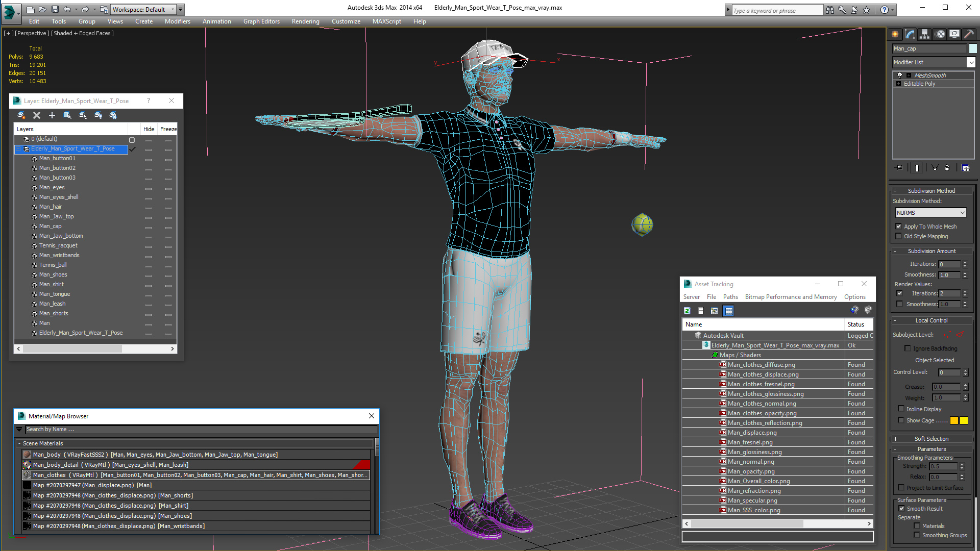Open the Display command panel tab
Image resolution: width=980 pixels, height=551 pixels.
point(954,34)
